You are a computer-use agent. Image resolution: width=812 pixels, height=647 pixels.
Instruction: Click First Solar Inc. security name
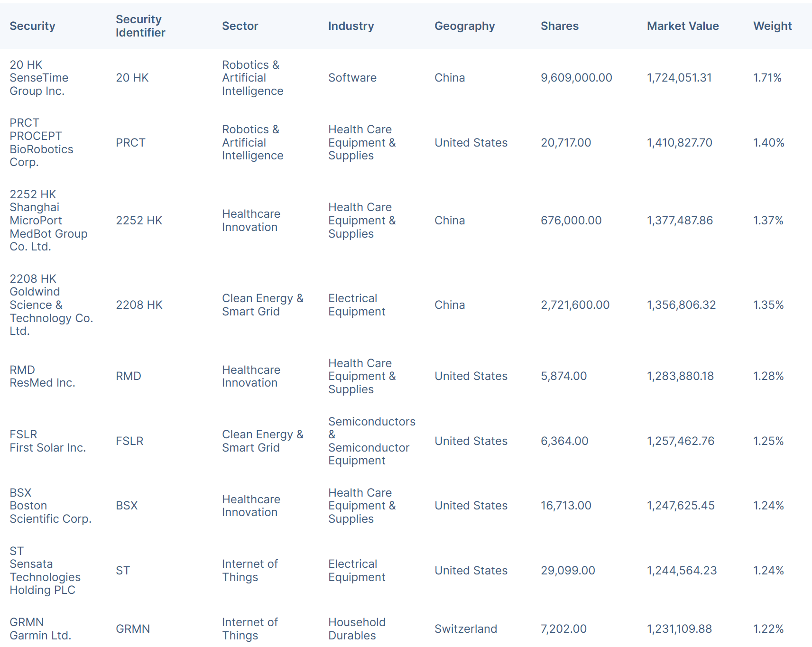[47, 448]
